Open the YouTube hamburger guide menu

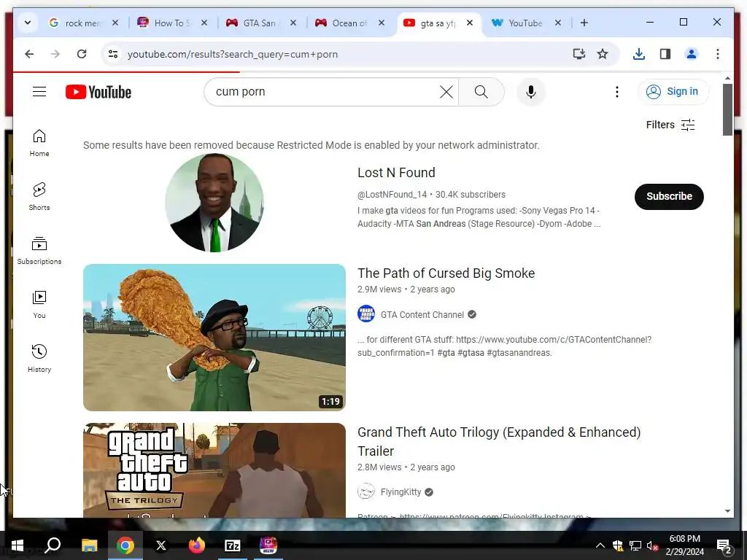tap(39, 91)
